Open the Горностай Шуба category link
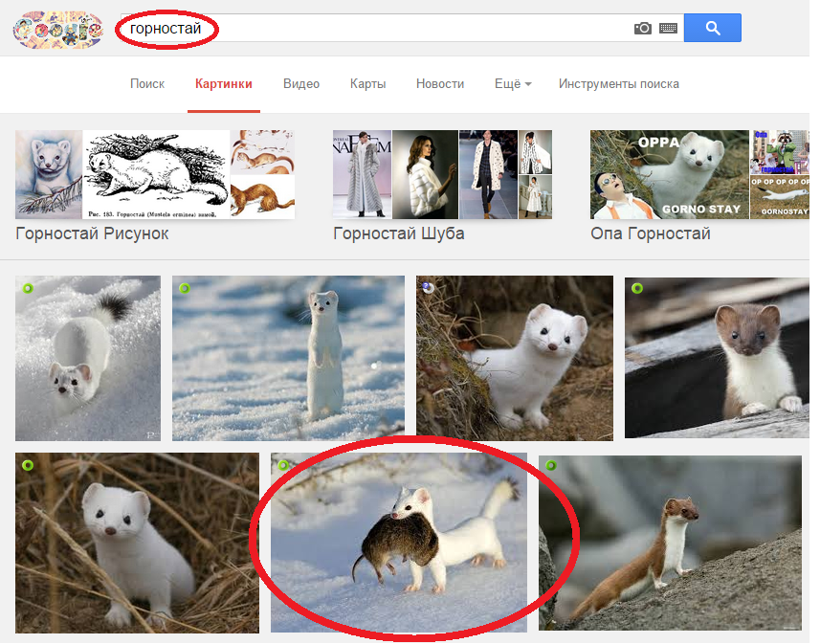The height and width of the screenshot is (644, 820). pyautogui.click(x=399, y=233)
